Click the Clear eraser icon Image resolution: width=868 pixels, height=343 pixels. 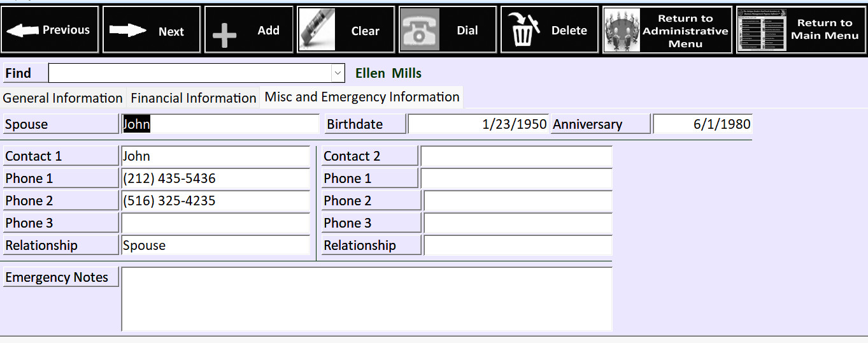317,29
